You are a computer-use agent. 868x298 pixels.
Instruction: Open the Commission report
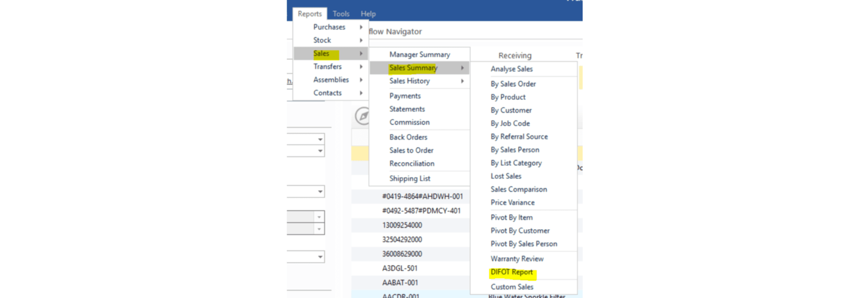[419, 122]
